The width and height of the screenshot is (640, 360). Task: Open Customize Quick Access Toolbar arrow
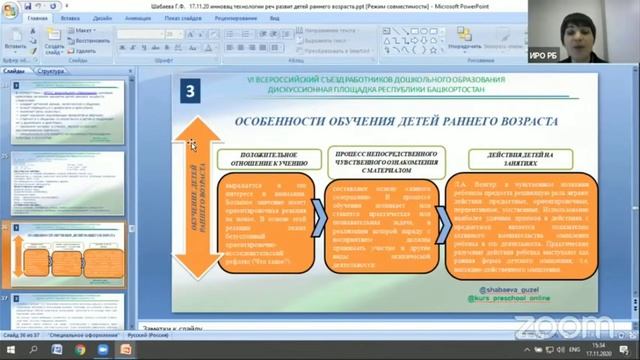point(67,6)
